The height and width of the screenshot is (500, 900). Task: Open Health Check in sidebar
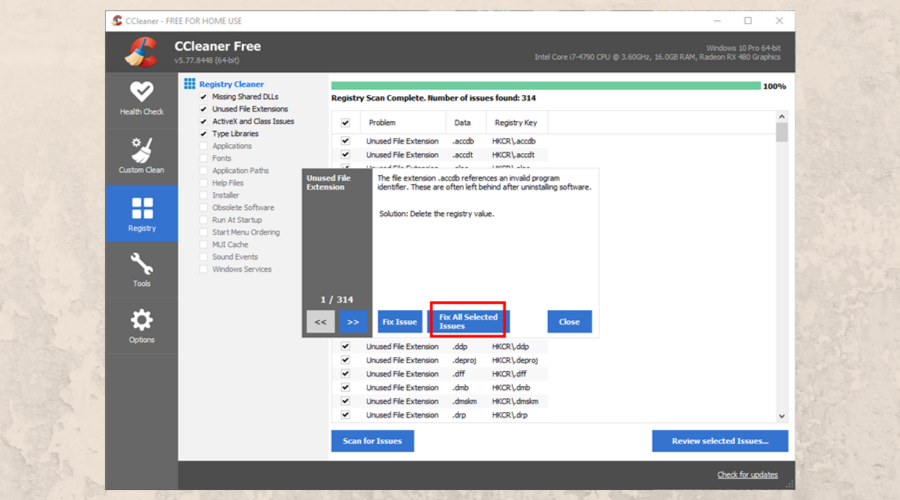coord(141,98)
